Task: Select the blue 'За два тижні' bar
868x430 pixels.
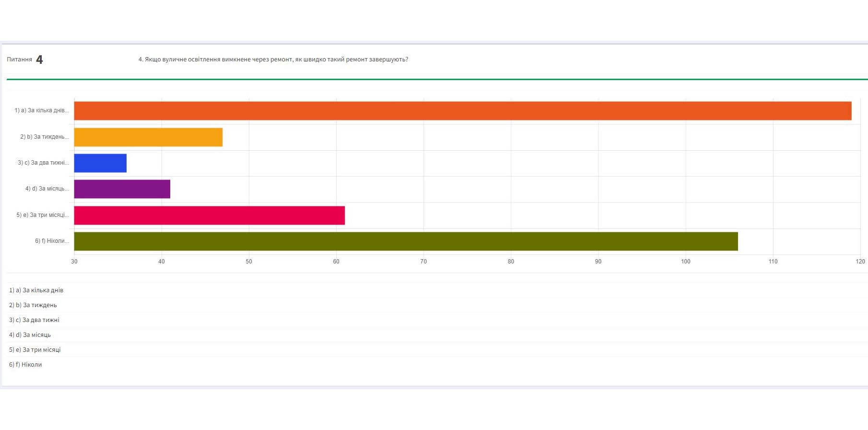Action: tap(100, 163)
